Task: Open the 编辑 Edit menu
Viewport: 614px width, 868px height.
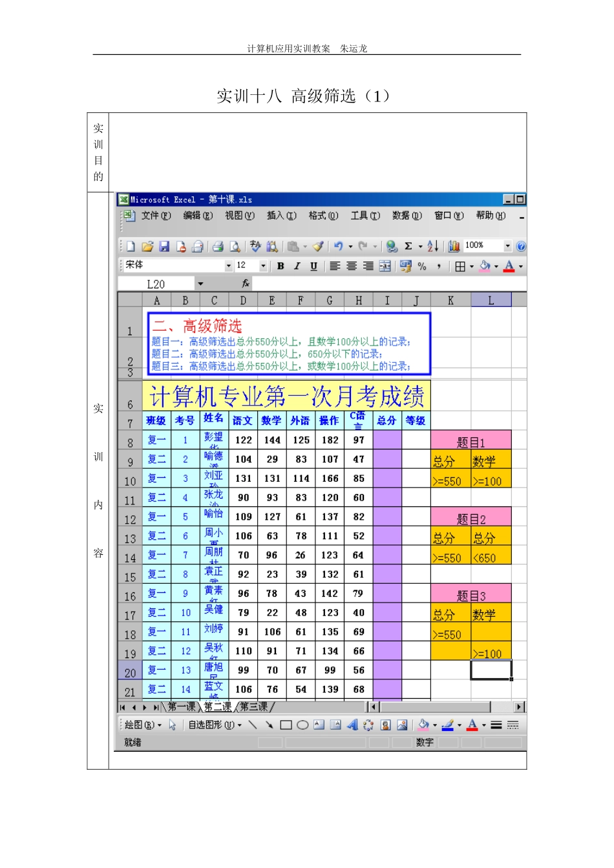Action: [198, 216]
